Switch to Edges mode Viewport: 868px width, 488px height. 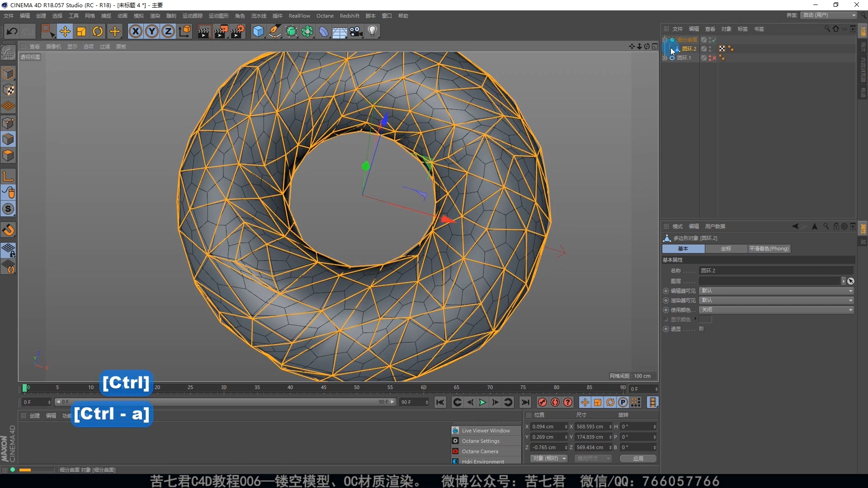click(x=8, y=139)
